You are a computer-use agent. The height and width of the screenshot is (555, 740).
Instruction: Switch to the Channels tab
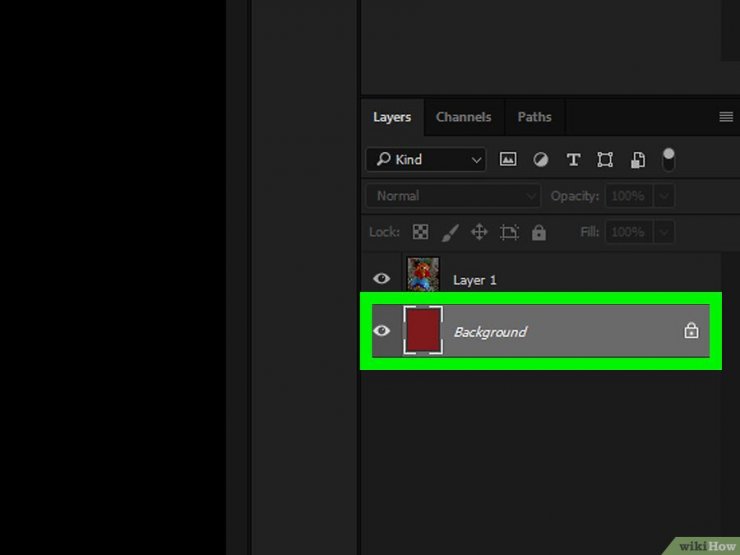[463, 117]
